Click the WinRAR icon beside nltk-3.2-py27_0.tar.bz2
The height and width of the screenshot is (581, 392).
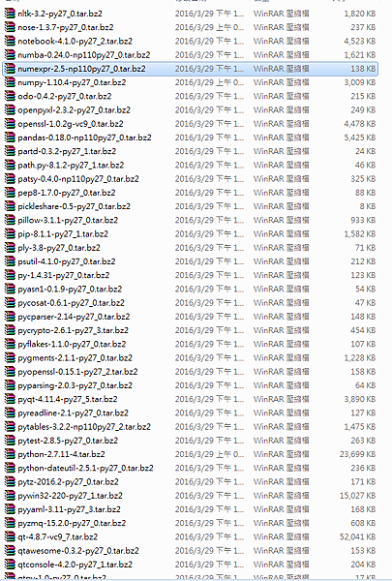click(10, 14)
